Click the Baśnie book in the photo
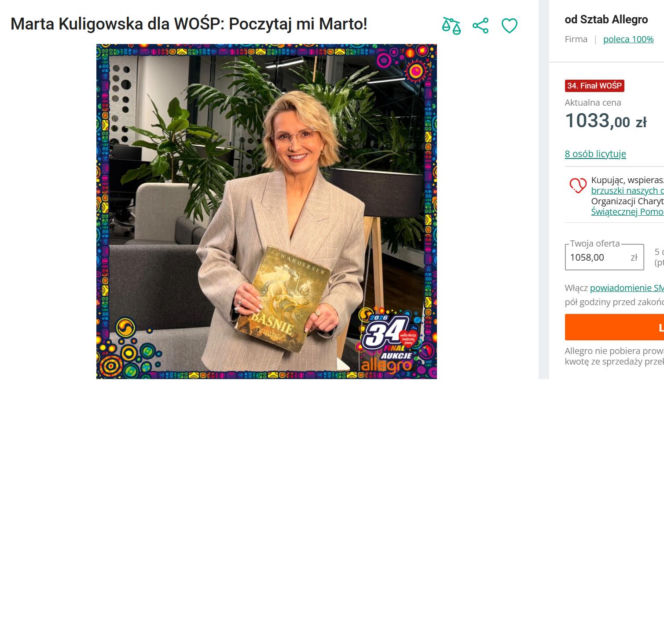 (x=283, y=299)
